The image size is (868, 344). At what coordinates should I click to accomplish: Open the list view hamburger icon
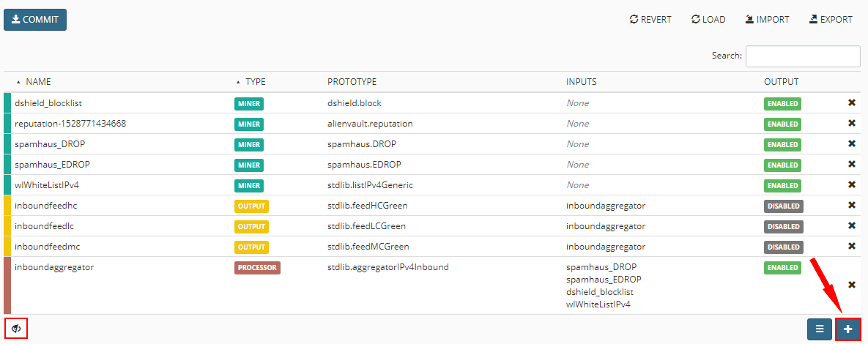pos(820,329)
